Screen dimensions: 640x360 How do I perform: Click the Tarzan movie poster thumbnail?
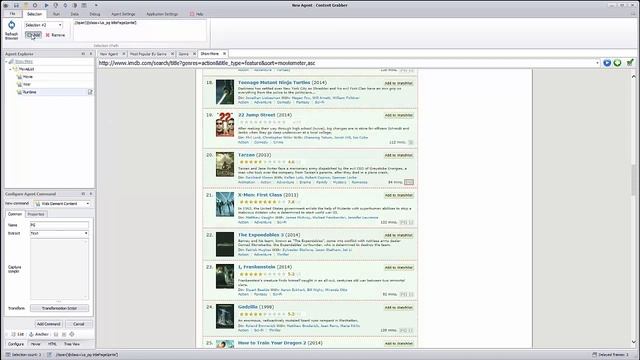[x=225, y=164]
